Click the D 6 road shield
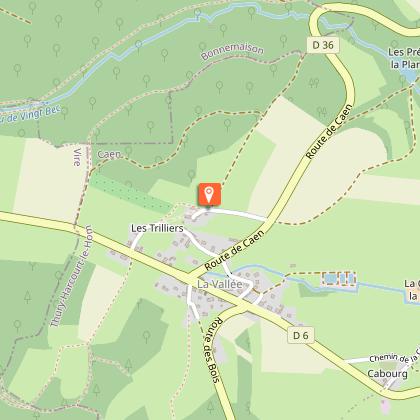The width and height of the screenshot is (420, 420). (x=301, y=335)
